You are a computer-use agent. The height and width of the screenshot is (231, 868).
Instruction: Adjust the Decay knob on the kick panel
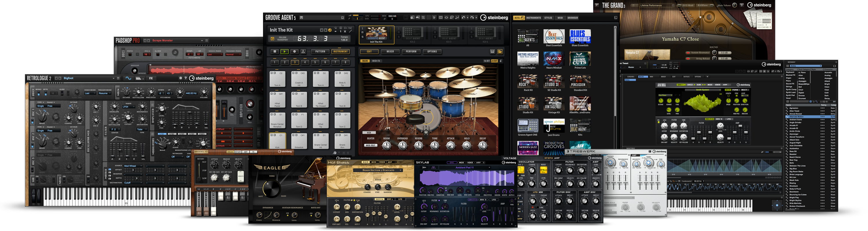(483, 145)
